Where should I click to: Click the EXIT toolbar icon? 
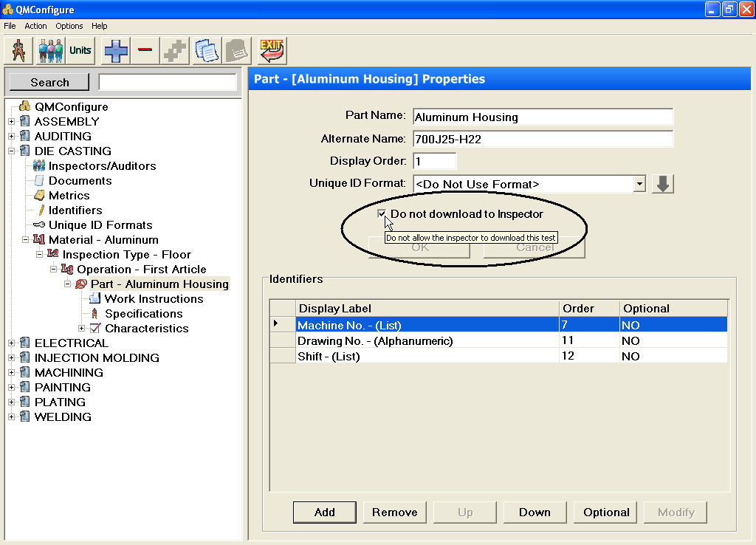click(272, 51)
